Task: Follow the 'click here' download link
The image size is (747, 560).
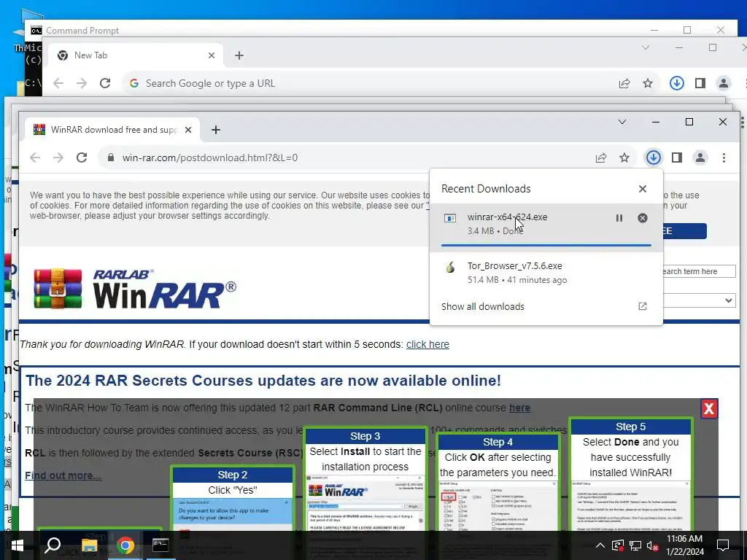Action: tap(427, 344)
